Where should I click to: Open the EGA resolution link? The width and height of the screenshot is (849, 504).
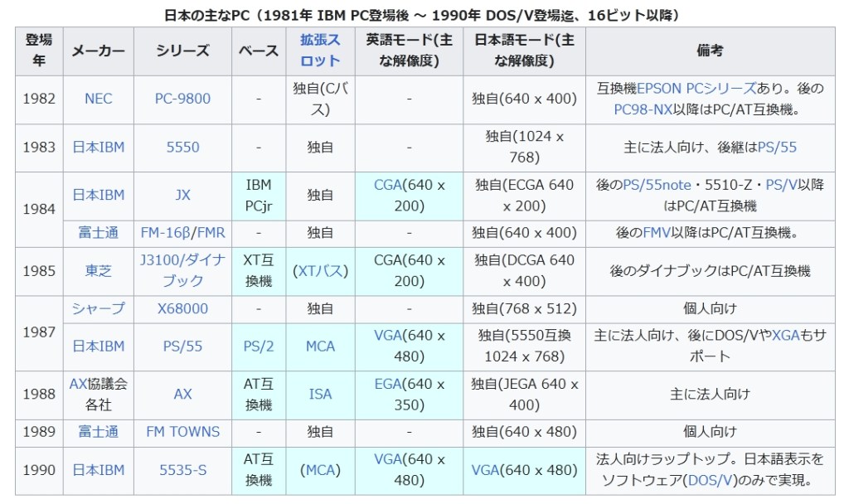click(x=388, y=384)
